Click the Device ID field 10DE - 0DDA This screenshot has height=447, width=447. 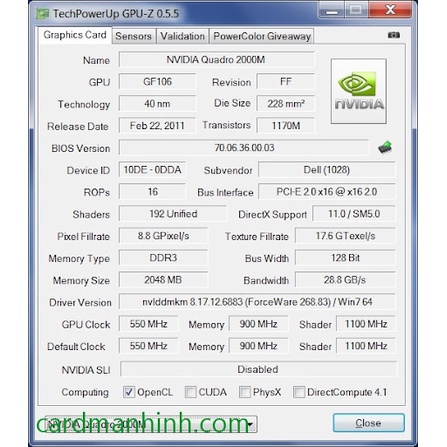coord(152,170)
